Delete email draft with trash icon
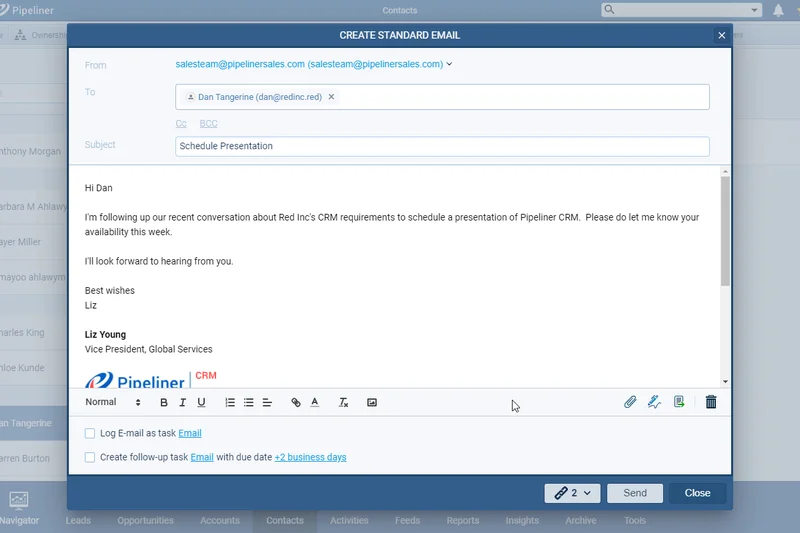The image size is (800, 533). (711, 402)
